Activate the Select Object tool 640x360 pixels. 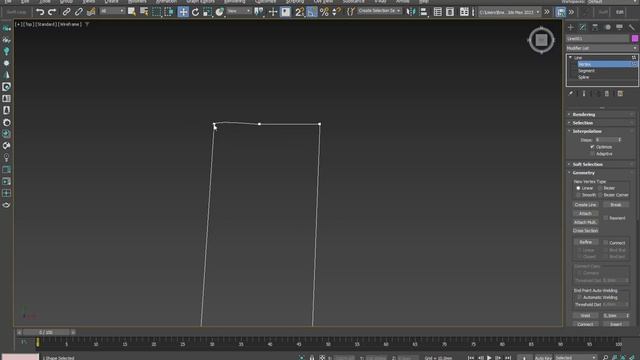point(131,12)
